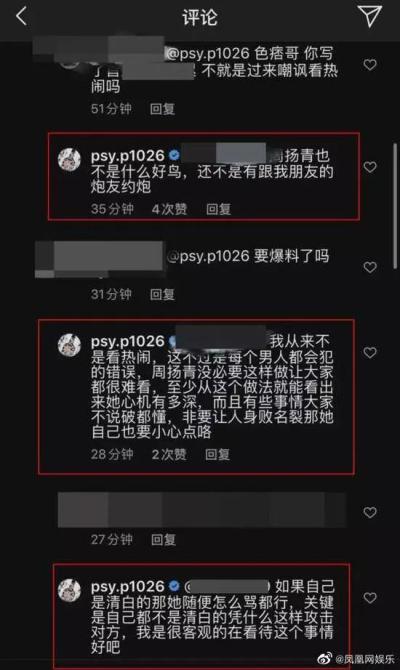
Task: View the 2次赞 likes list
Action: click(169, 454)
